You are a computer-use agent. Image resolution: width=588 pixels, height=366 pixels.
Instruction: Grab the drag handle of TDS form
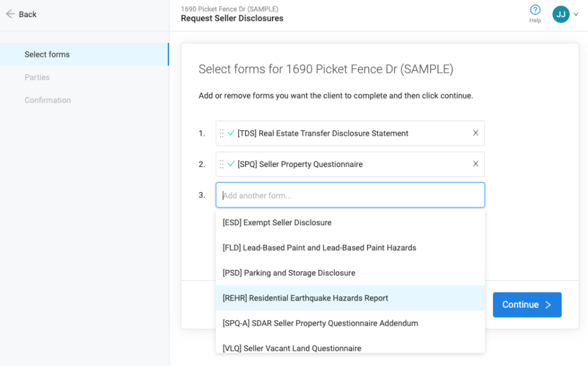(x=222, y=133)
